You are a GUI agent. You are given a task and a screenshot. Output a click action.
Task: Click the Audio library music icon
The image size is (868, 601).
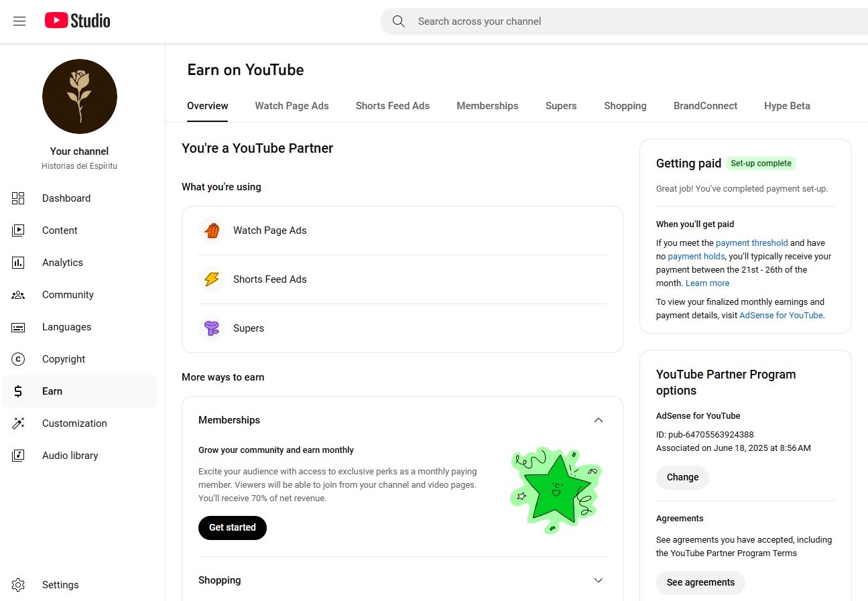(18, 456)
